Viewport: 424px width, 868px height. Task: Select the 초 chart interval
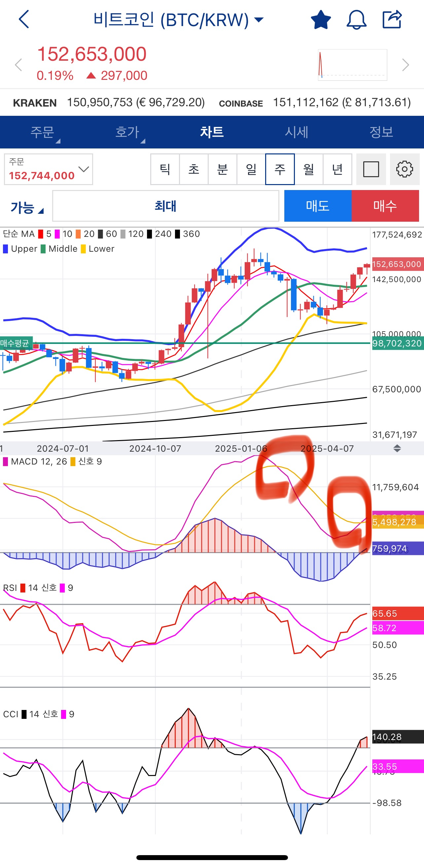coord(194,169)
